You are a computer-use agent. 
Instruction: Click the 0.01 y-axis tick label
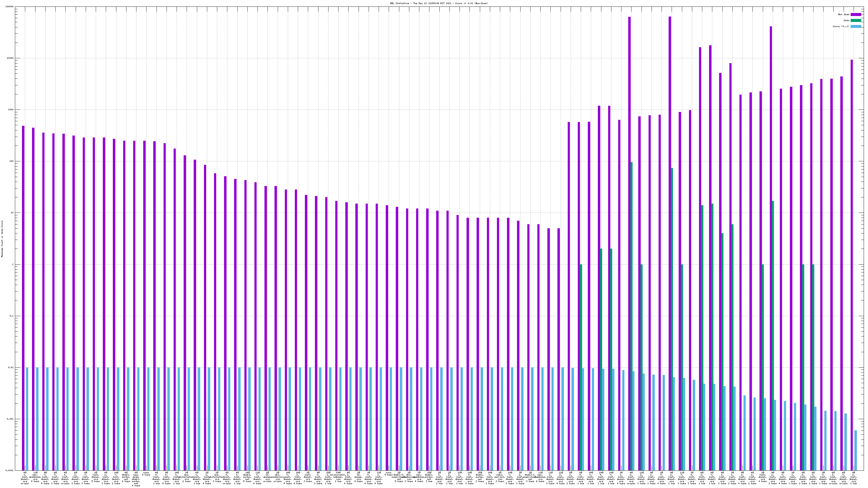coord(11,367)
